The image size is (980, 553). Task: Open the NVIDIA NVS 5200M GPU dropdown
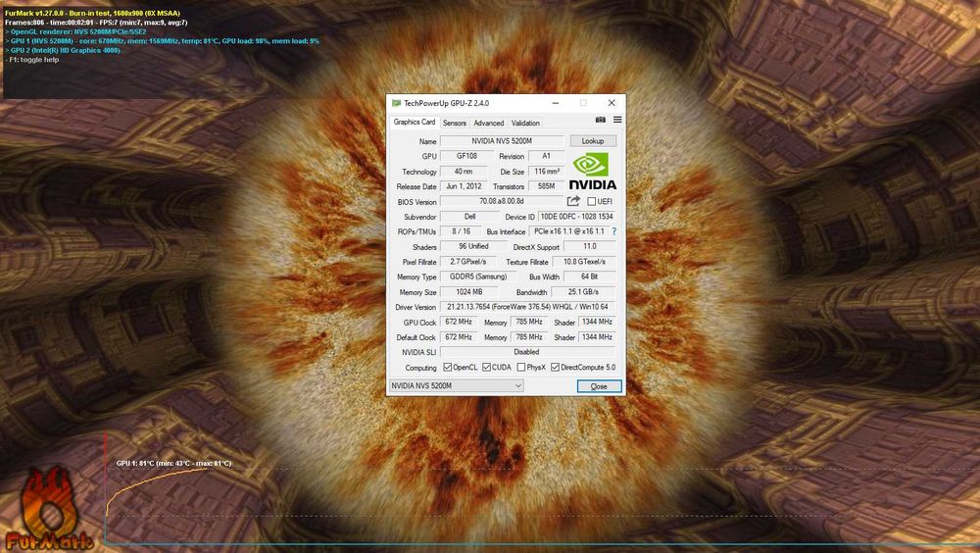457,386
